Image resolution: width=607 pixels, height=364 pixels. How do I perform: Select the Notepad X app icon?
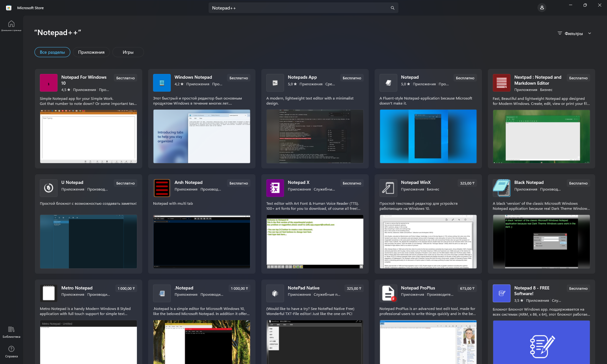click(275, 188)
